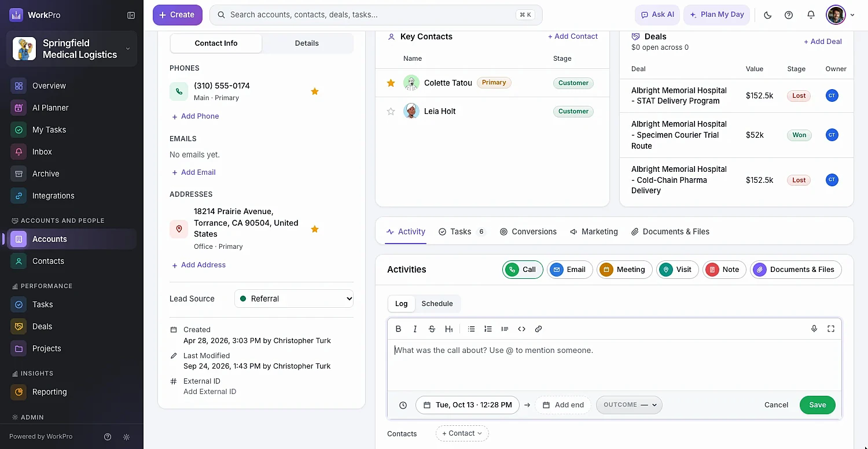Switch to the Tasks tab

tap(462, 231)
